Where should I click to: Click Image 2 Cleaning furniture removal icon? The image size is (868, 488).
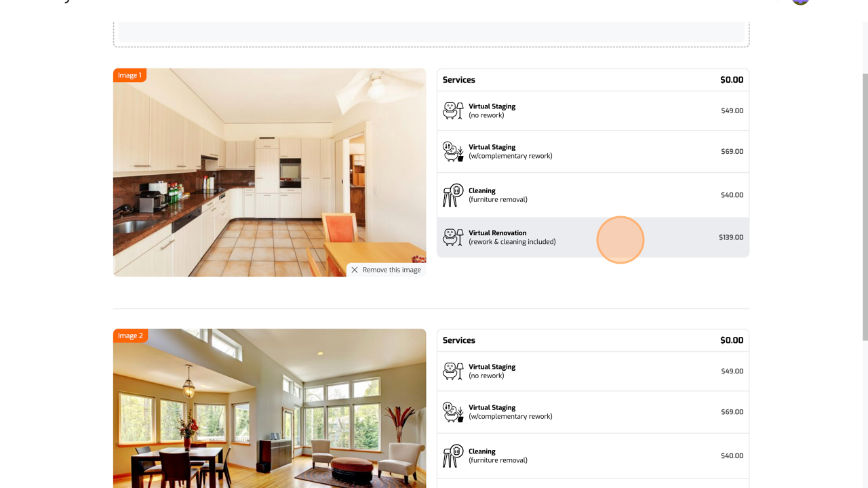[x=453, y=455]
